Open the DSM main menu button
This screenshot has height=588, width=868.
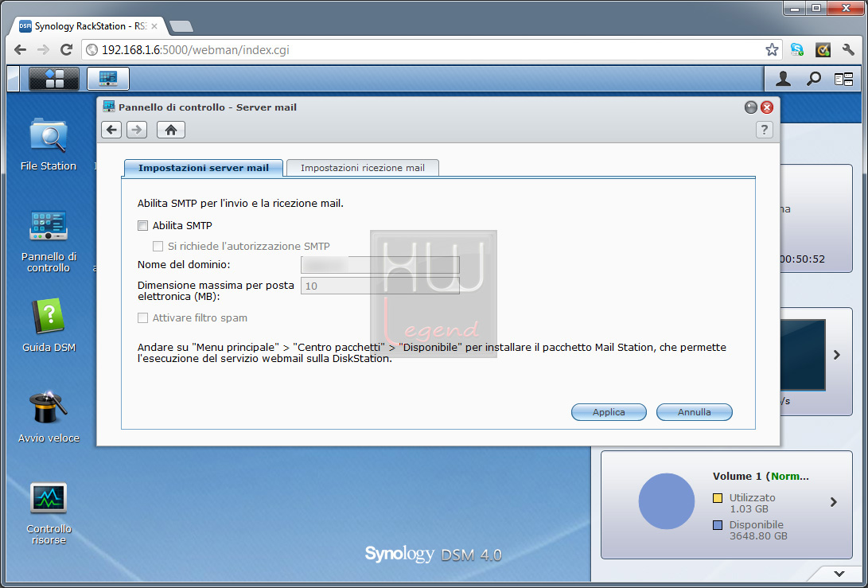(53, 79)
